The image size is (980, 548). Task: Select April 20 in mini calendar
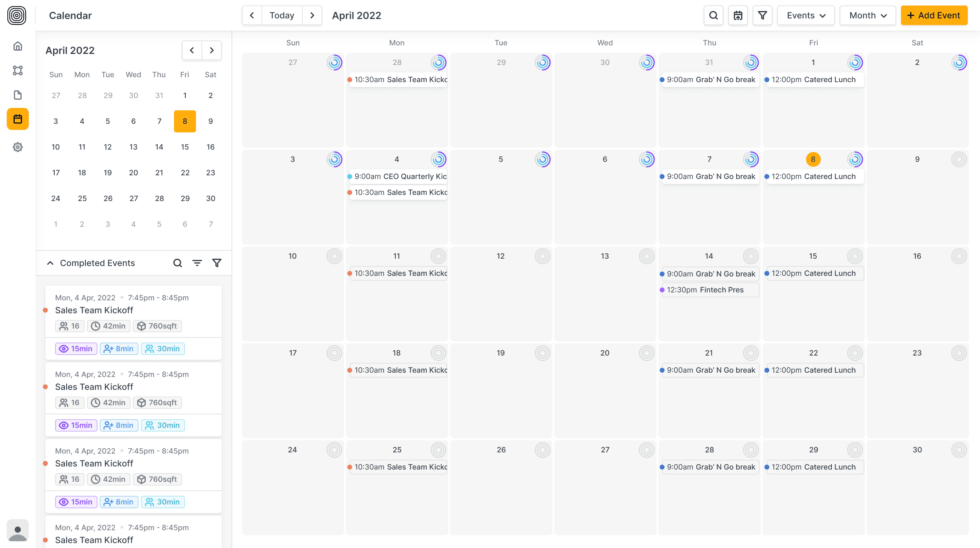(x=133, y=172)
